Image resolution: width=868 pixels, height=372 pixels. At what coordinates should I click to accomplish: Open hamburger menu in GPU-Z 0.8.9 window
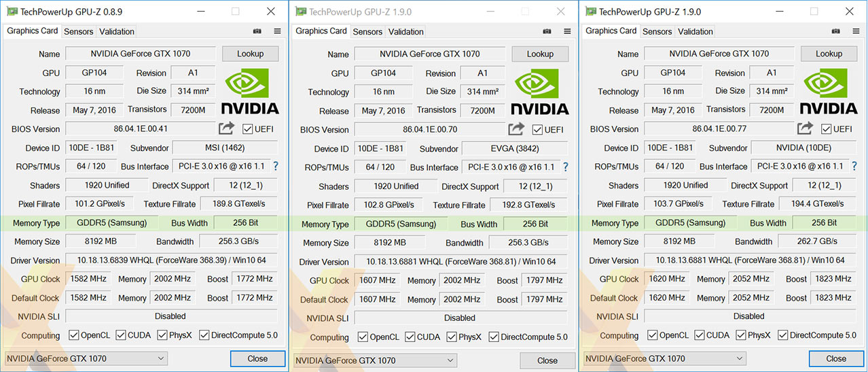point(277,31)
